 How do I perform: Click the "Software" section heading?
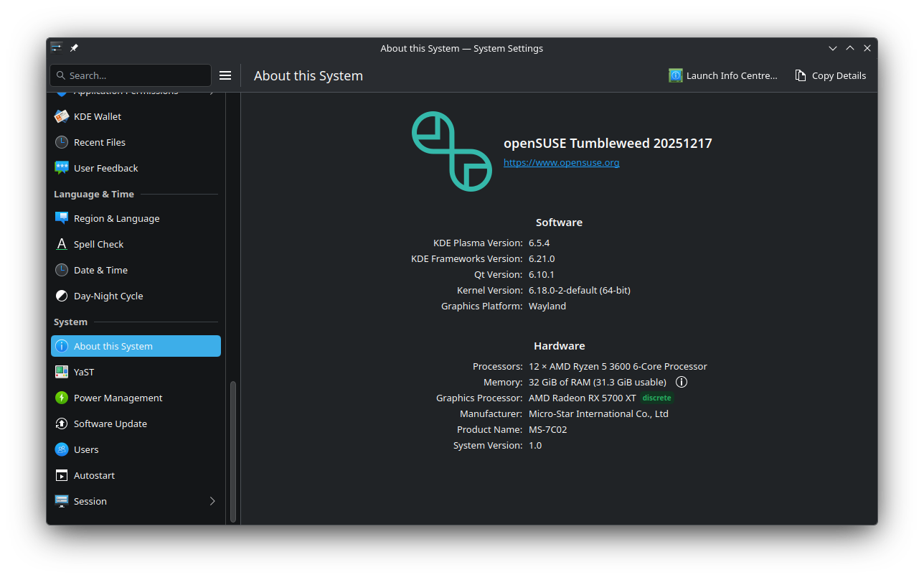pos(559,223)
